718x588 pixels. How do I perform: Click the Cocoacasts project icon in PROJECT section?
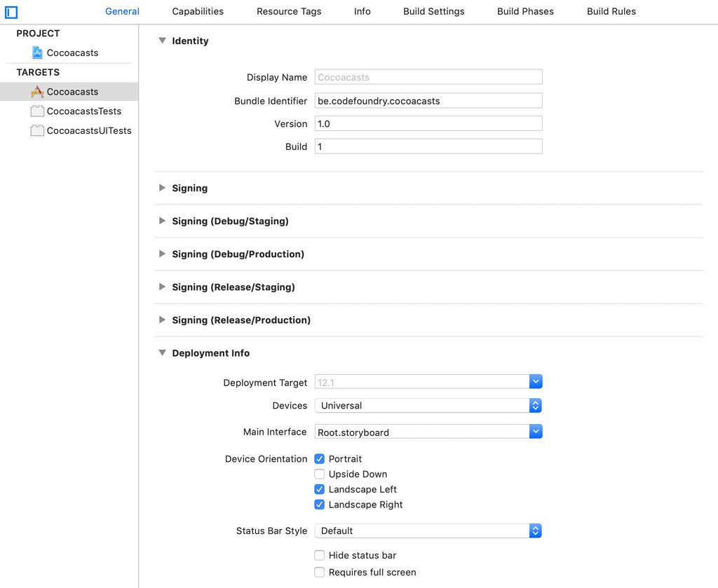pos(38,53)
